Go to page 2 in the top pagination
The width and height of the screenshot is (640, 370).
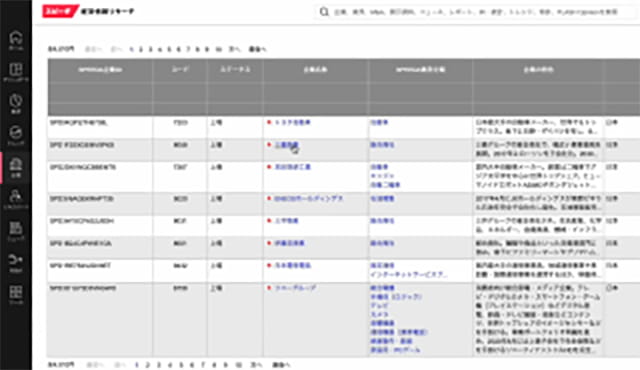click(141, 49)
